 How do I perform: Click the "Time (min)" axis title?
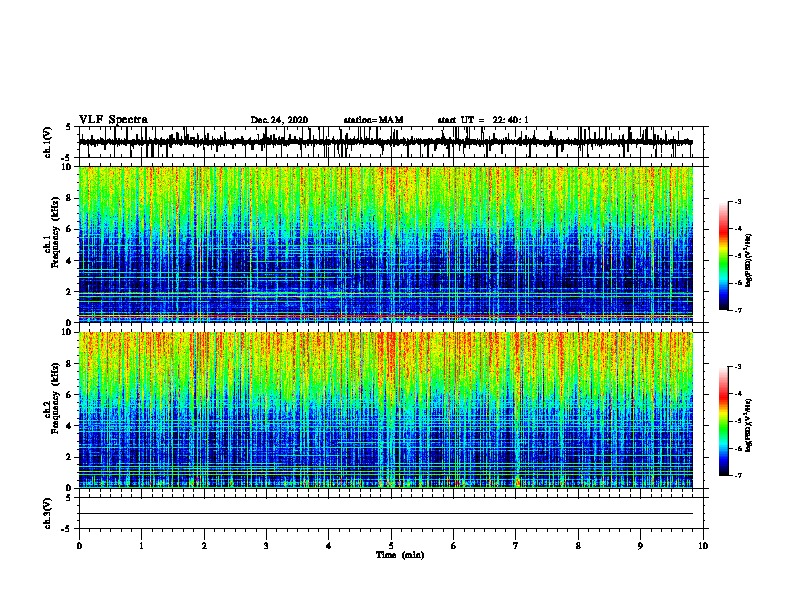[x=400, y=555]
